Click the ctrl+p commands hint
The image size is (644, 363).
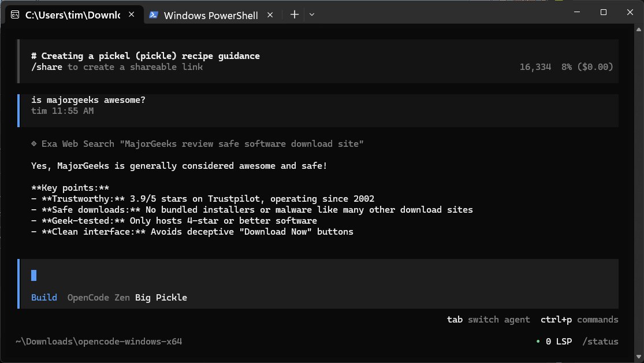(x=579, y=320)
